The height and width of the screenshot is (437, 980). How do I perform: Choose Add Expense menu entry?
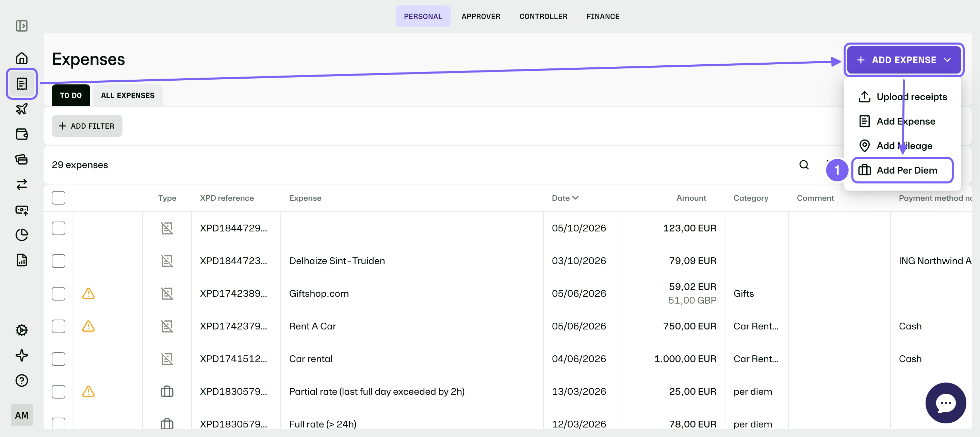tap(902, 121)
